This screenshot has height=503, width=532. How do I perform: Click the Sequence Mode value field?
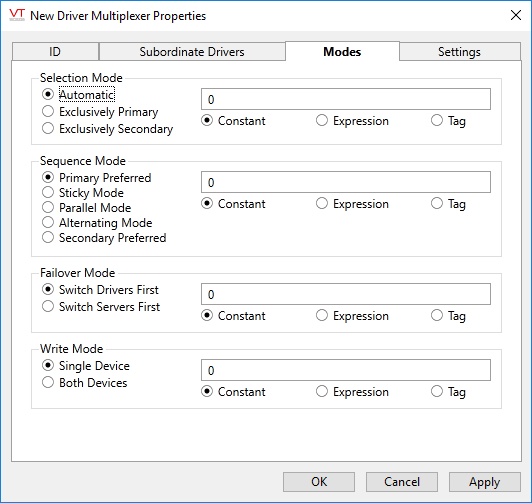346,182
